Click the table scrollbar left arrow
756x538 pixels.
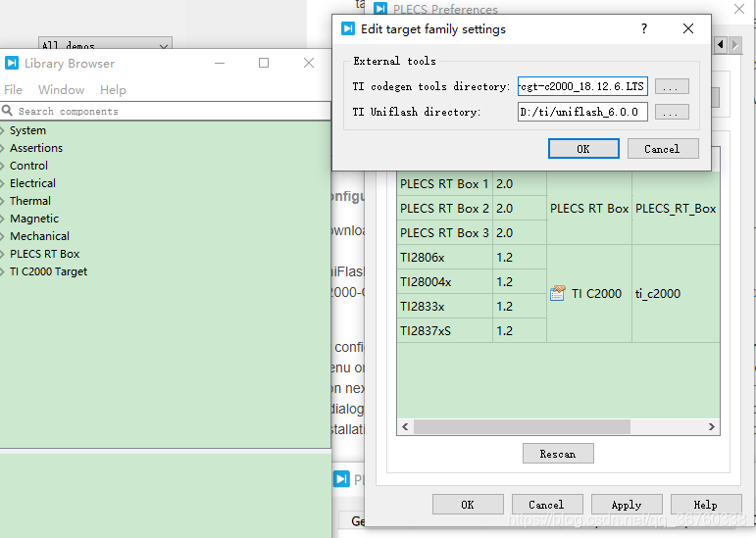coord(405,426)
